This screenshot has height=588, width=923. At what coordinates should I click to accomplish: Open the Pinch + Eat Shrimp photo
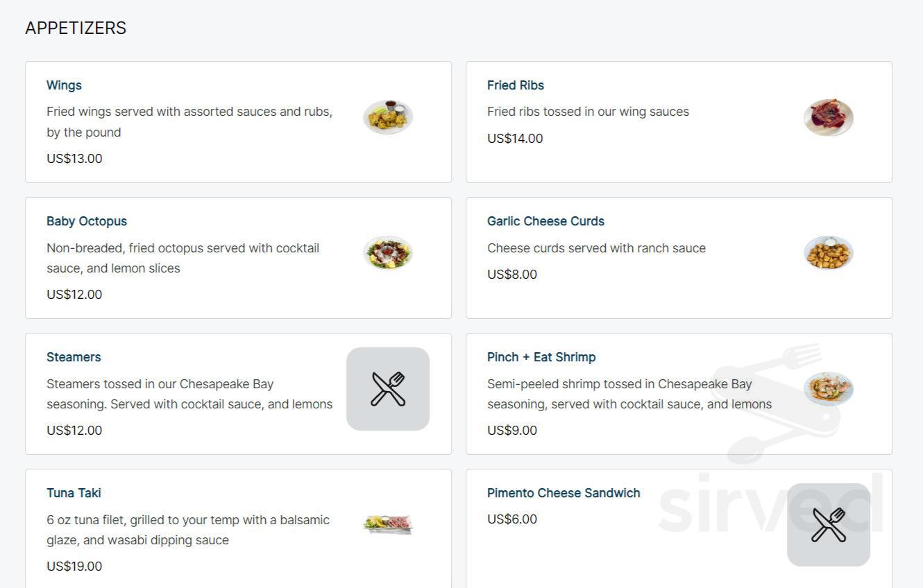coord(828,389)
